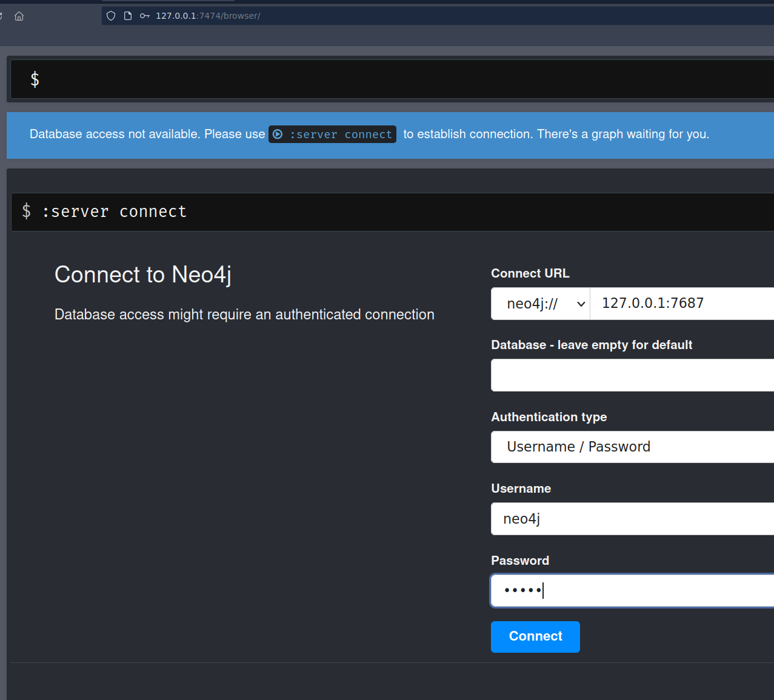Click play icon beside :server connect
This screenshot has width=774, height=700.
[278, 135]
